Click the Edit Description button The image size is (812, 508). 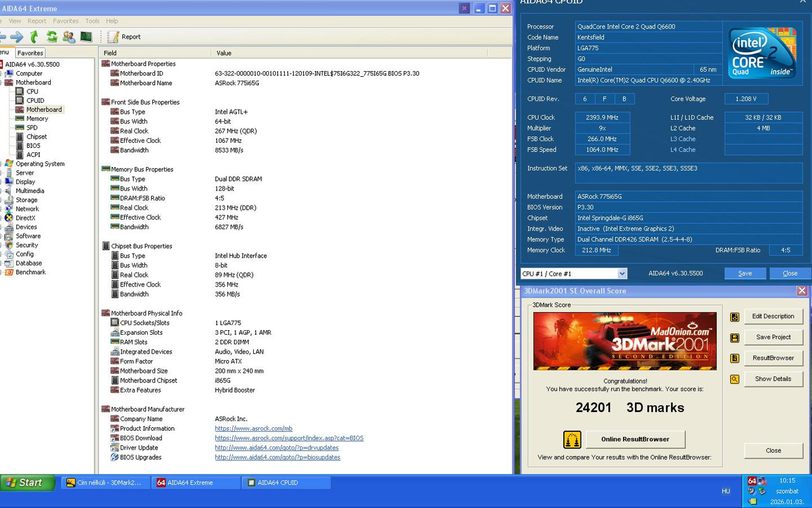tap(773, 316)
